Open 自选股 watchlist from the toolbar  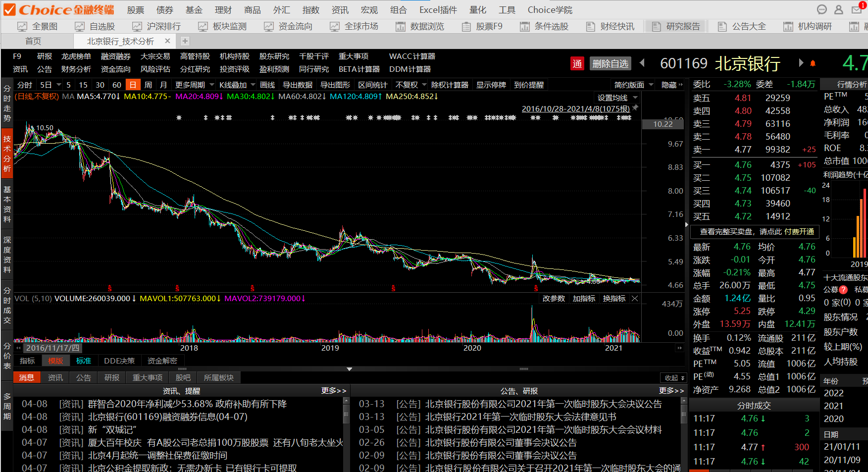coord(95,26)
